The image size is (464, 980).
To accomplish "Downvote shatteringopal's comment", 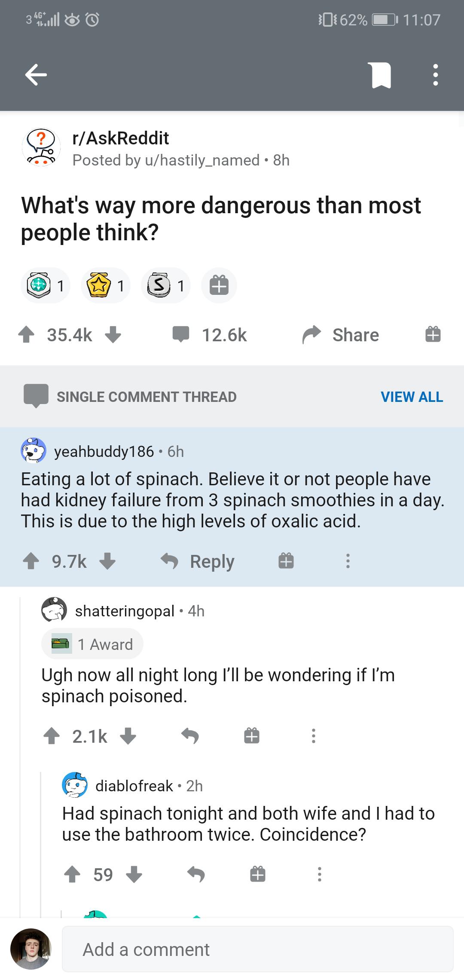I will tap(128, 736).
